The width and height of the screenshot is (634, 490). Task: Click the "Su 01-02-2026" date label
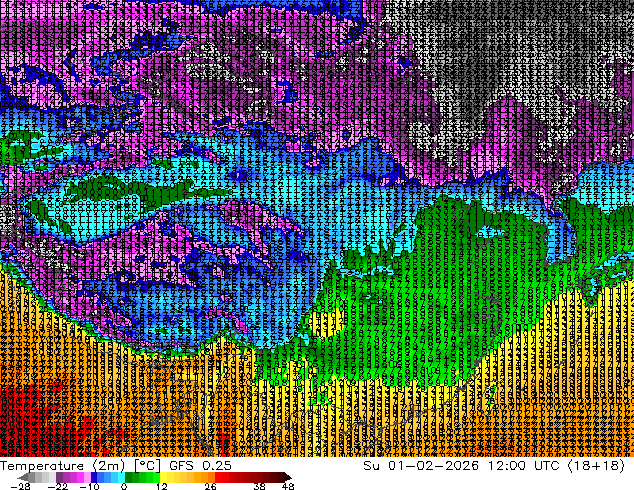tap(421, 466)
